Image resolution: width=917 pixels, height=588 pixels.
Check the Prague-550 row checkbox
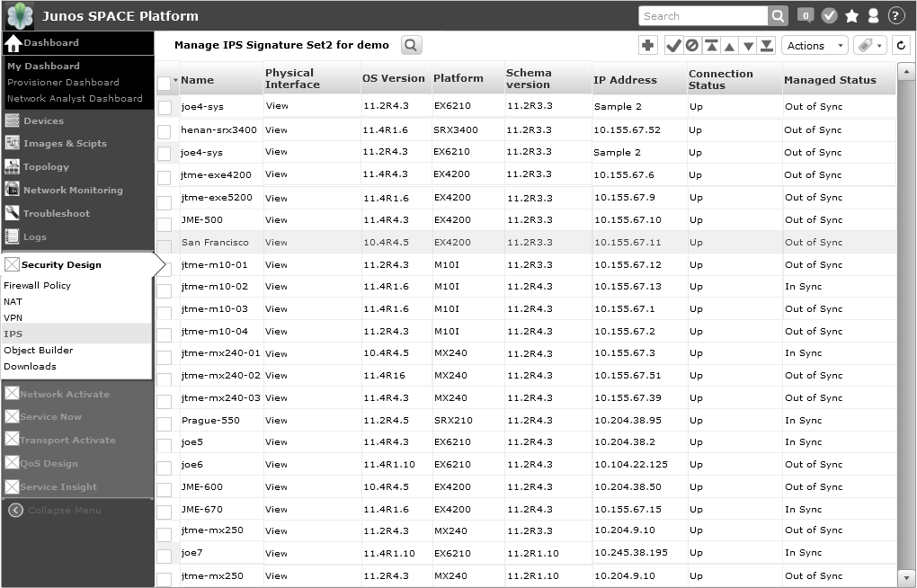(165, 423)
